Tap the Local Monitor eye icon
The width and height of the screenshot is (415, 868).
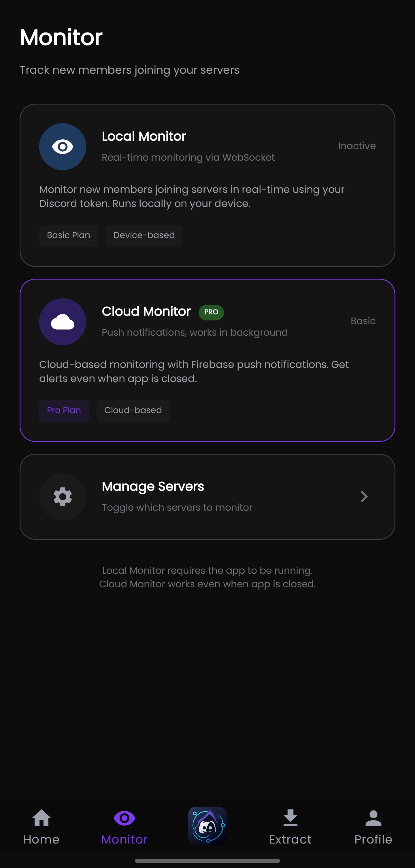pyautogui.click(x=63, y=147)
